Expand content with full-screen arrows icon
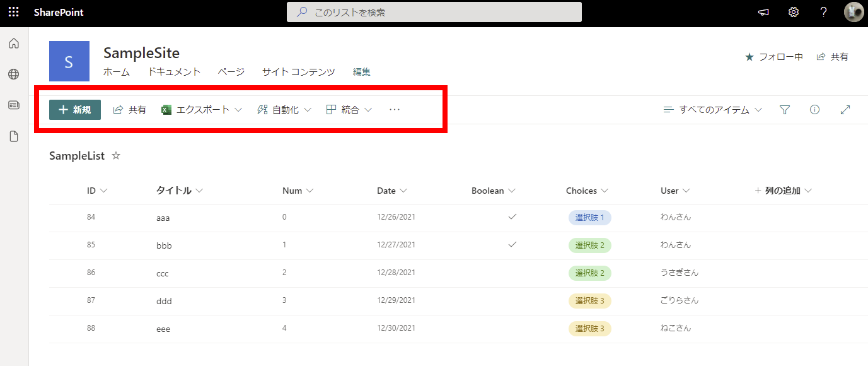Screen dimensions: 868x366 click(x=846, y=110)
